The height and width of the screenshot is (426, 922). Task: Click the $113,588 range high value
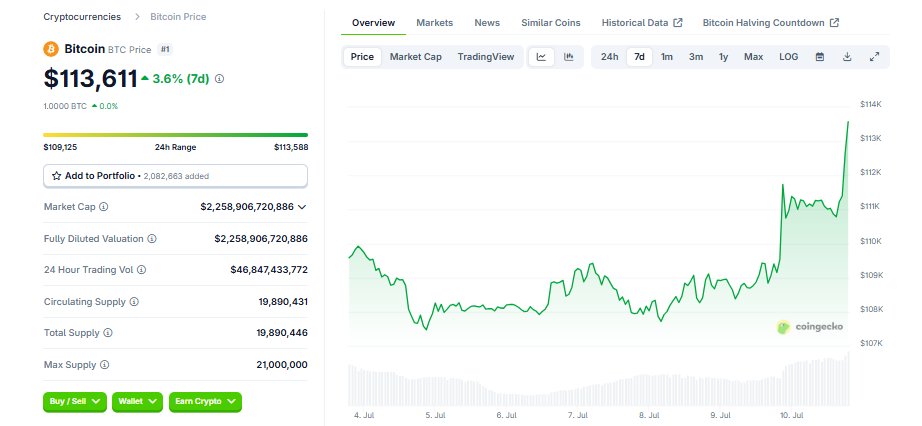pyautogui.click(x=291, y=147)
